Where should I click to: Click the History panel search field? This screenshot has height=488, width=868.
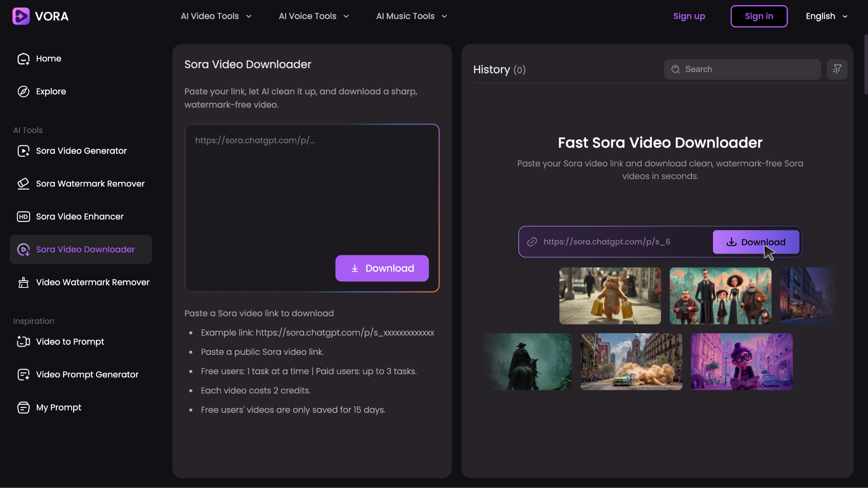point(742,69)
